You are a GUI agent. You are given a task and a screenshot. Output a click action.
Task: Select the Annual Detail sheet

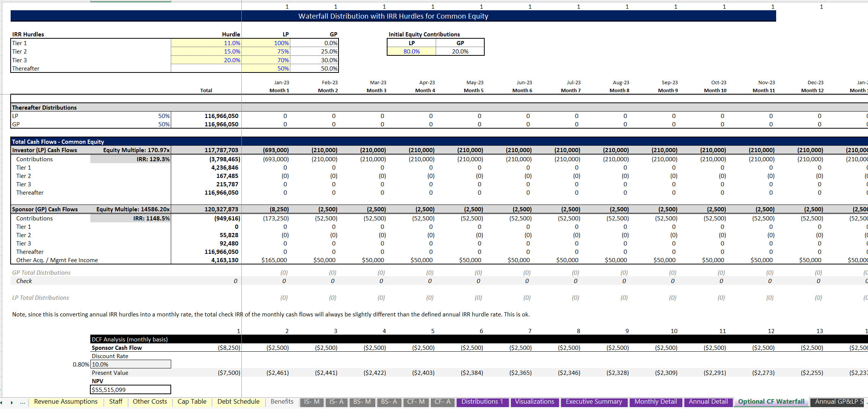pos(708,402)
